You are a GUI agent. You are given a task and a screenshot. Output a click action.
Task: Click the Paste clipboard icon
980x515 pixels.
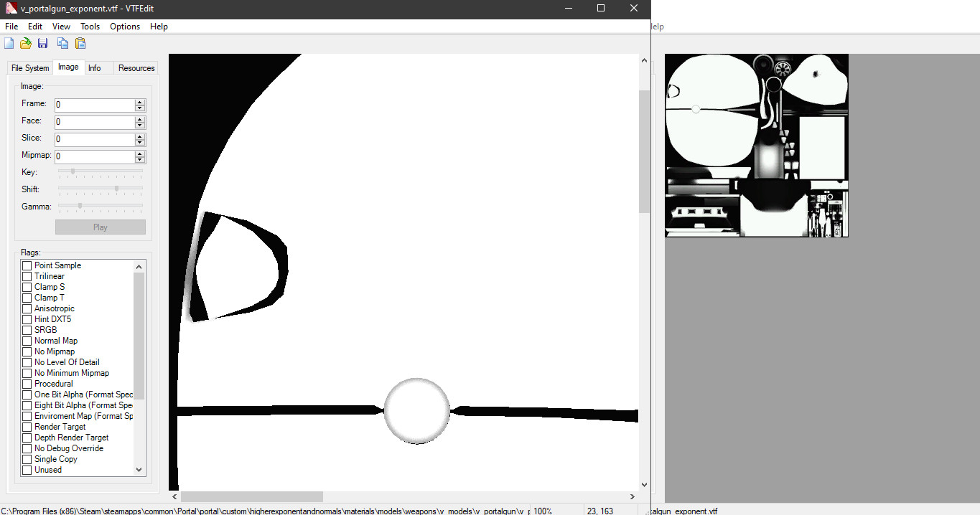coord(80,44)
